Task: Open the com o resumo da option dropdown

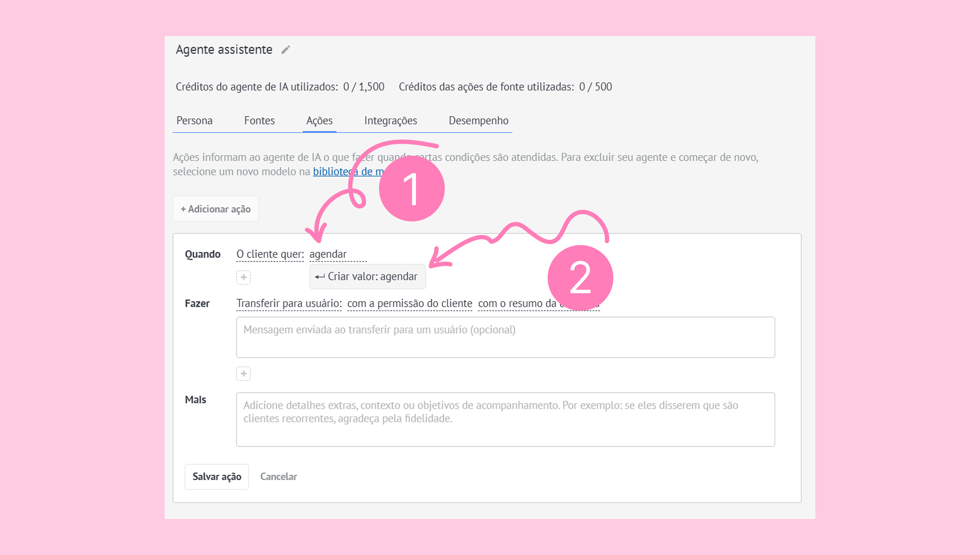Action: 516,303
